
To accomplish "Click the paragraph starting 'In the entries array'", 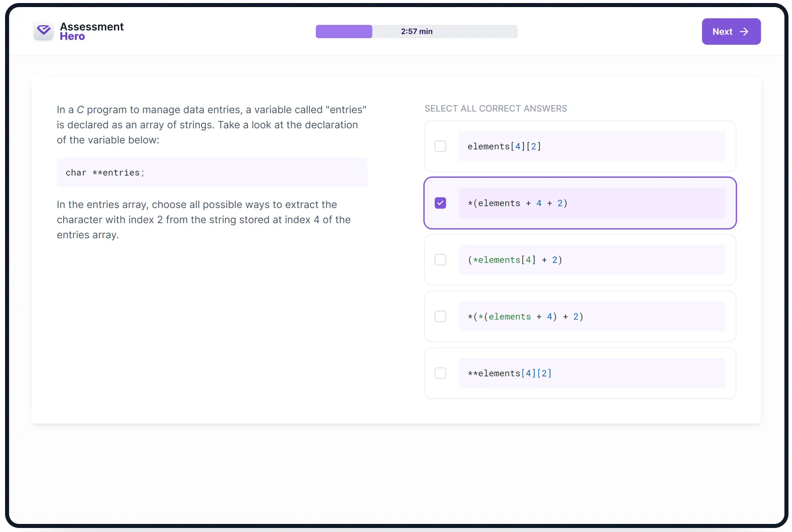I will point(204,220).
